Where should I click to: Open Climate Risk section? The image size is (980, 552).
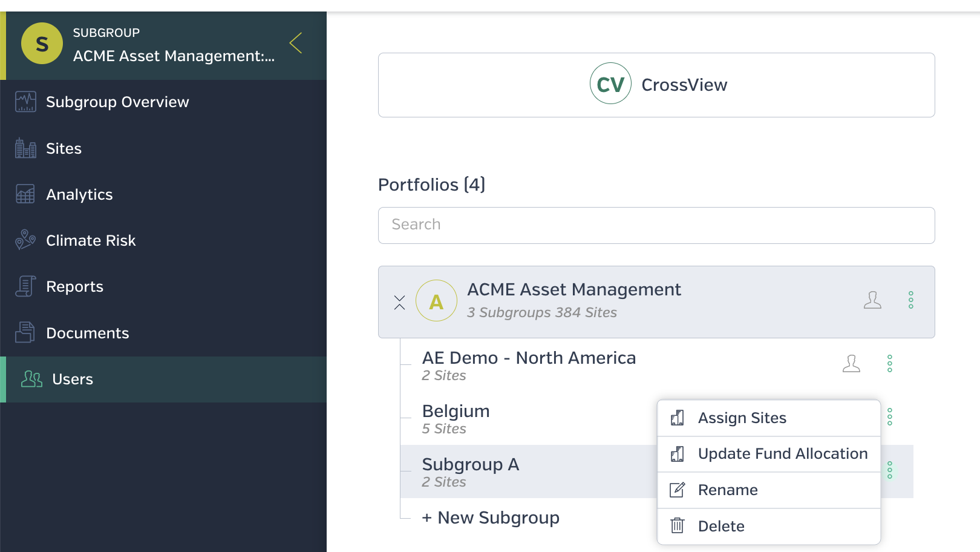coord(163,240)
